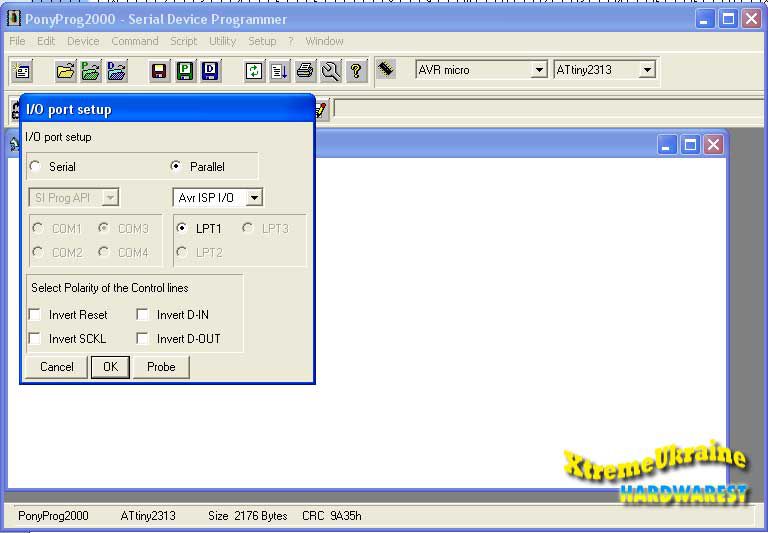The width and height of the screenshot is (768, 533).
Task: Expand the ATtiny2313 device type dropdown
Action: point(647,70)
